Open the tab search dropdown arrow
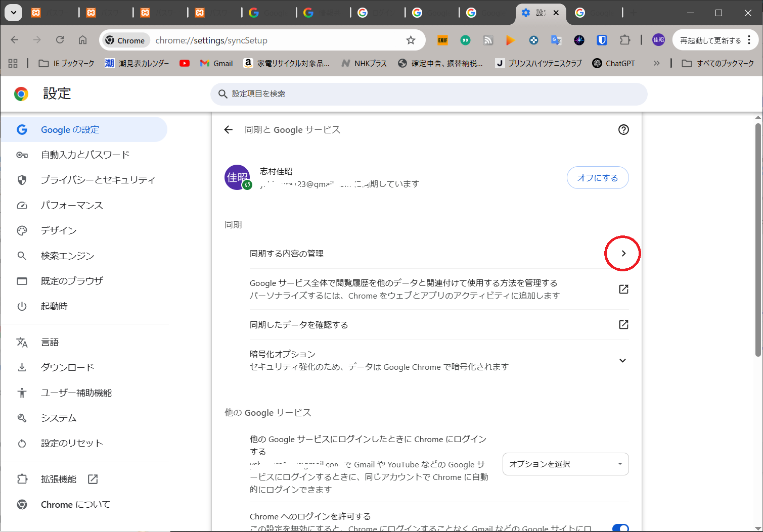This screenshot has width=763, height=532. tap(13, 13)
